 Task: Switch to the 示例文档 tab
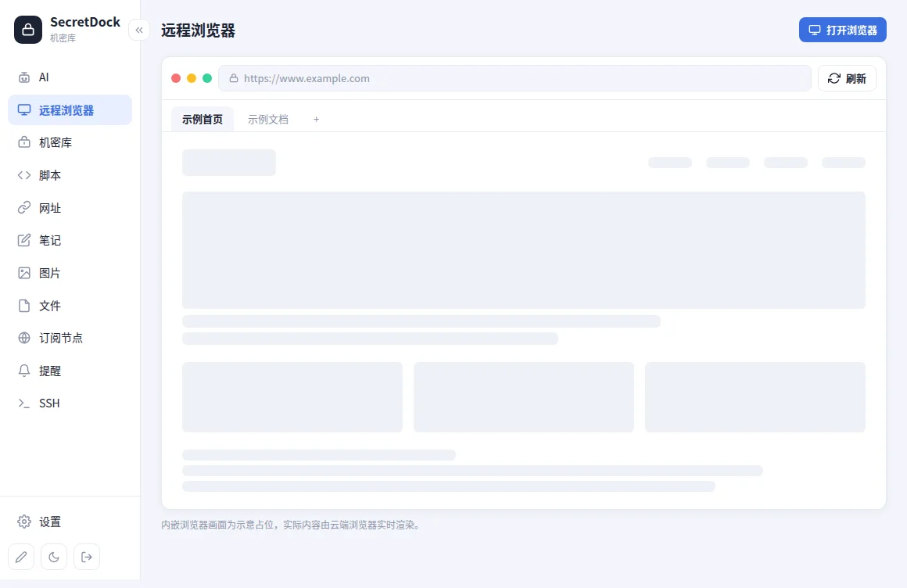tap(268, 119)
